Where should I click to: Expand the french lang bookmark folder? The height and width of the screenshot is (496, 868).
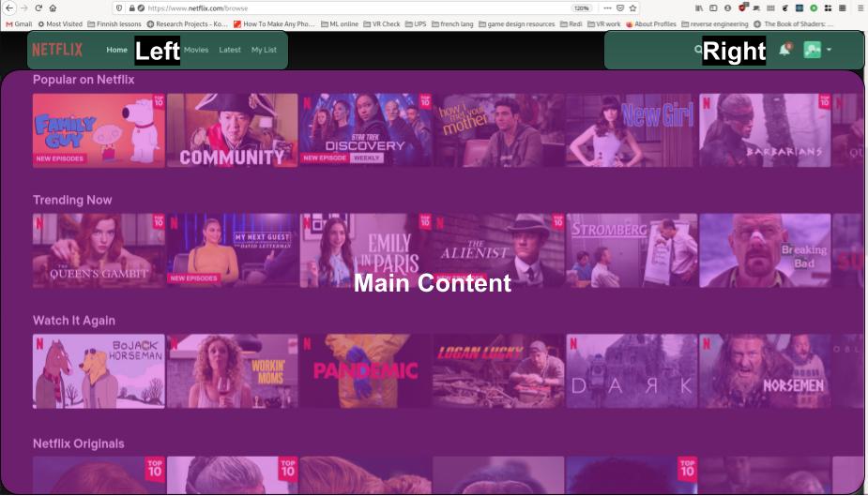[x=452, y=24]
